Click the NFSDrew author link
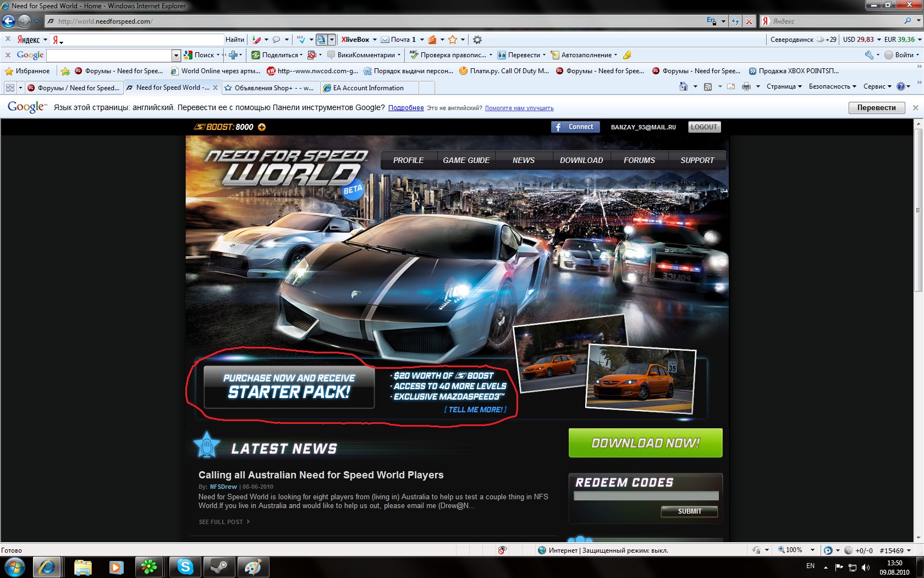 (x=223, y=487)
